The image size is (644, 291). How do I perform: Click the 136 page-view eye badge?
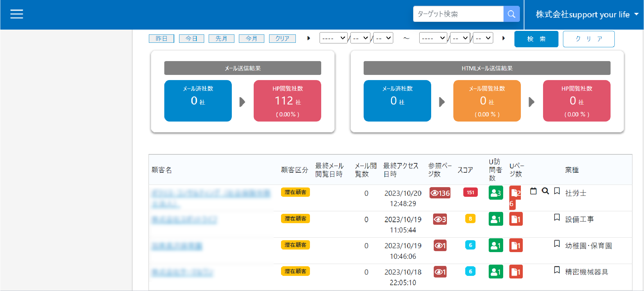click(440, 193)
